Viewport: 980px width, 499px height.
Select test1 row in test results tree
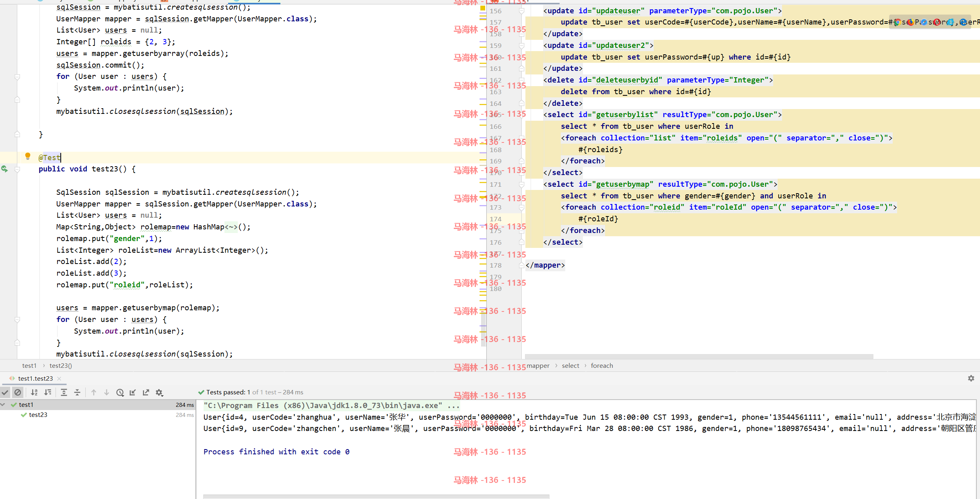(98, 405)
